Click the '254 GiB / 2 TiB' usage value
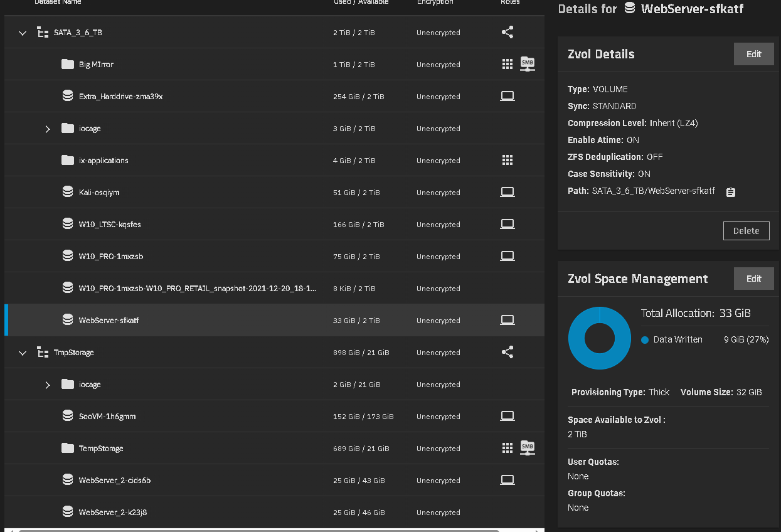The image size is (781, 532). click(x=359, y=97)
